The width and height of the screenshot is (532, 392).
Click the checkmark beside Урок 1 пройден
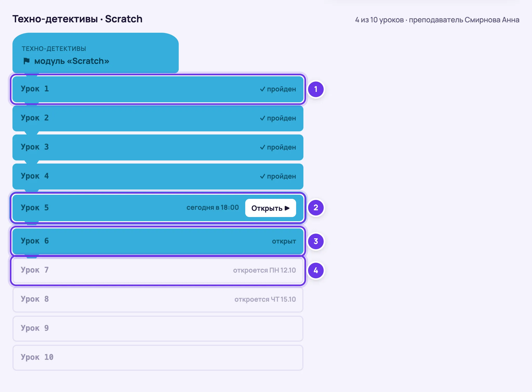point(263,89)
